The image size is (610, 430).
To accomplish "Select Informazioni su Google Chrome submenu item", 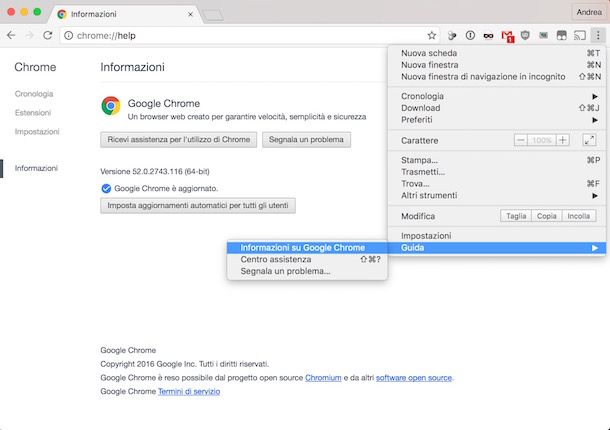I will click(307, 248).
